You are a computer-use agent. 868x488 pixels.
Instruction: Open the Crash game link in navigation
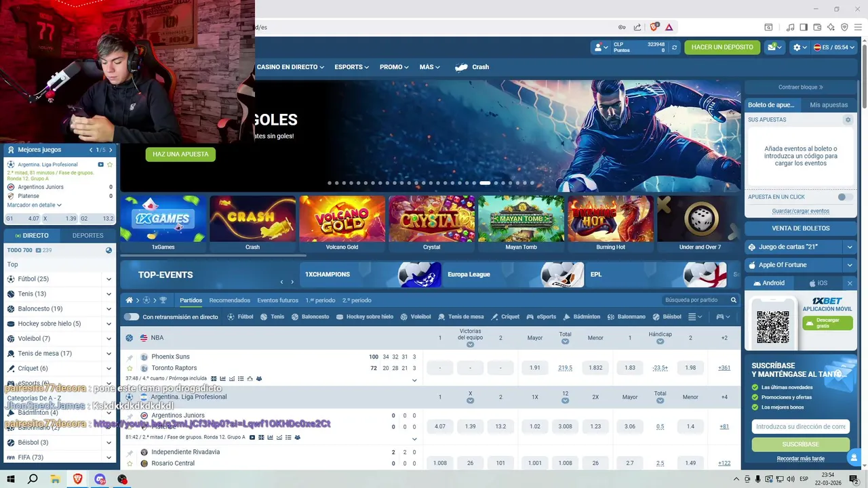coord(472,67)
